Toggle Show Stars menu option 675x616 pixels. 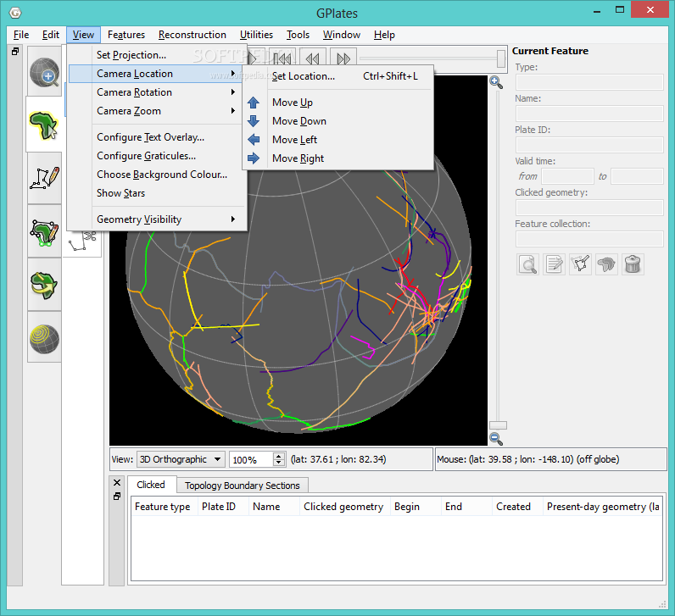[x=157, y=193]
